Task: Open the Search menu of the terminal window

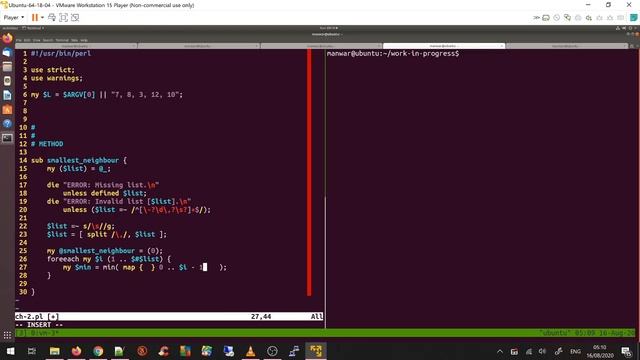Action: (48, 40)
